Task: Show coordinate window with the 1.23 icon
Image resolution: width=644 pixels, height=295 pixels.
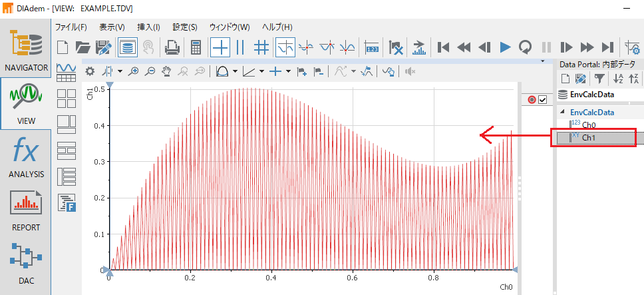Action: [x=371, y=48]
